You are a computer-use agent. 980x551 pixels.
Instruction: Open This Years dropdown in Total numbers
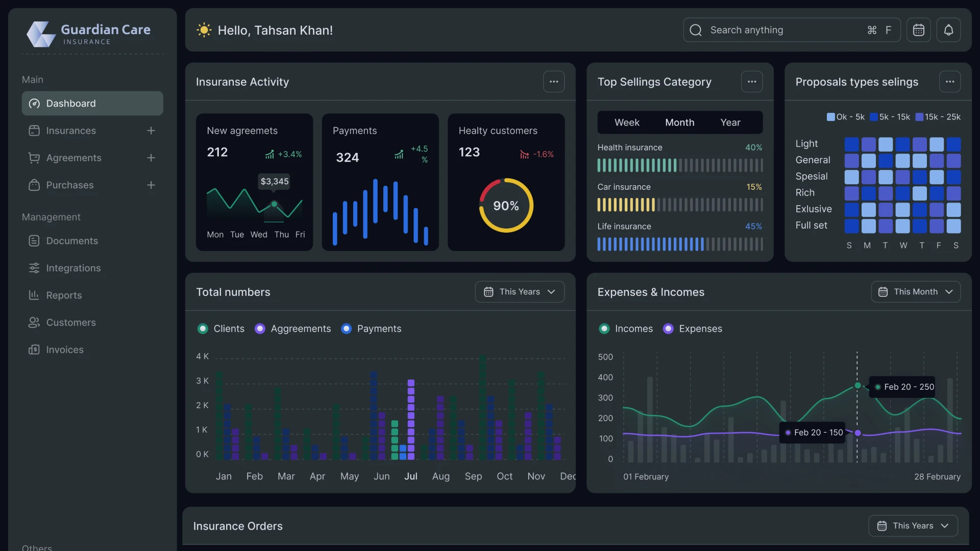[x=519, y=292]
